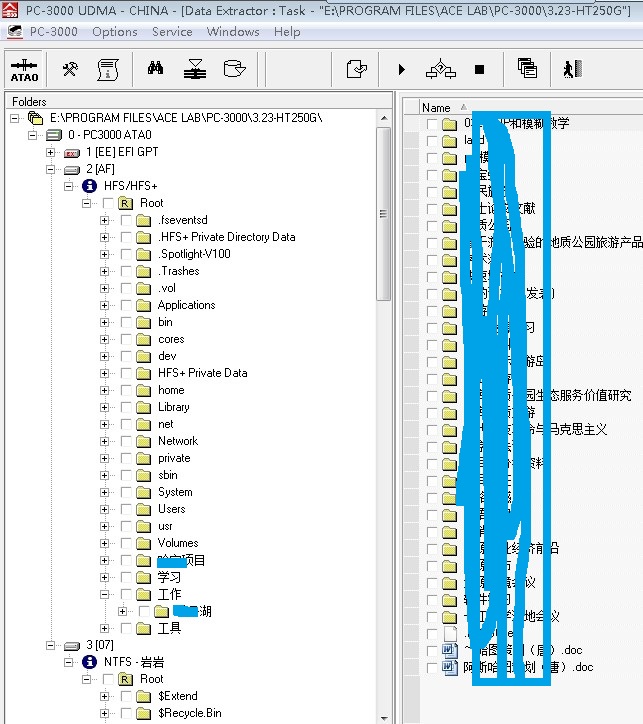
Task: Click the running man exit icon
Action: pos(572,70)
